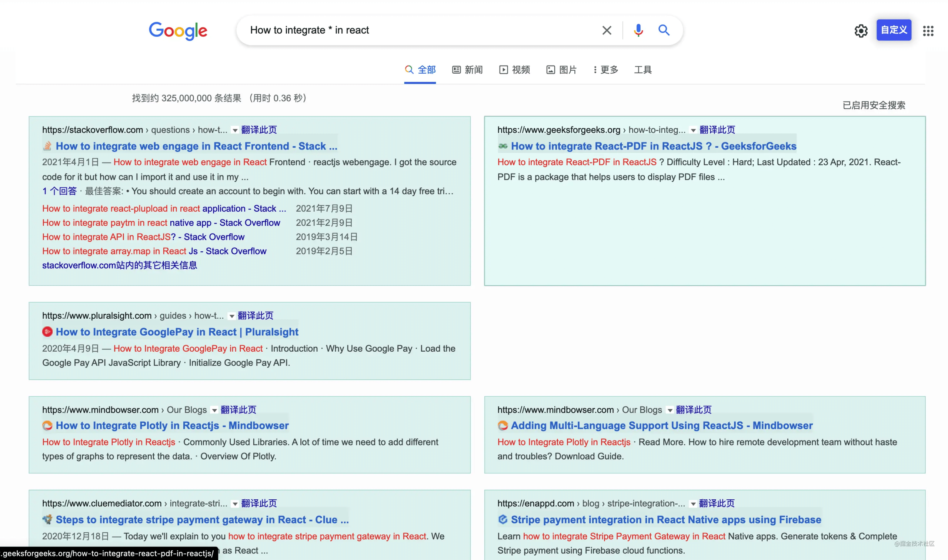Click the 自定义 button
Screen dimensions: 948x560
pyautogui.click(x=894, y=30)
